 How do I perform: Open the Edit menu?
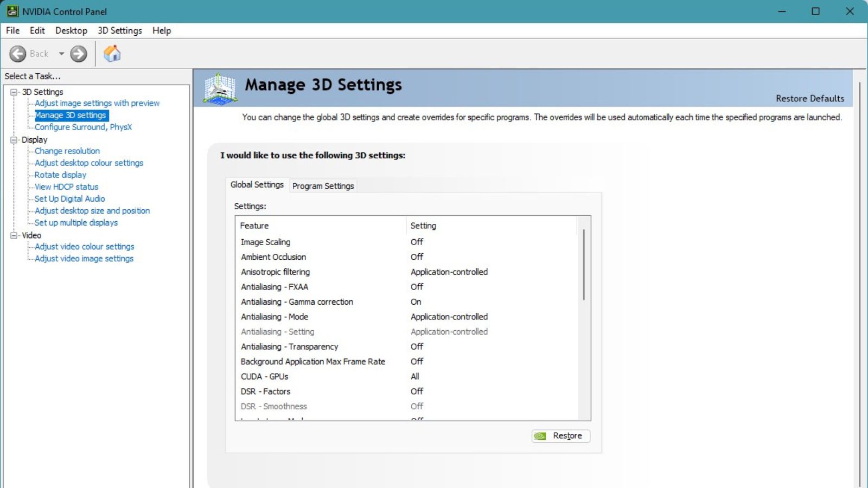coord(37,30)
